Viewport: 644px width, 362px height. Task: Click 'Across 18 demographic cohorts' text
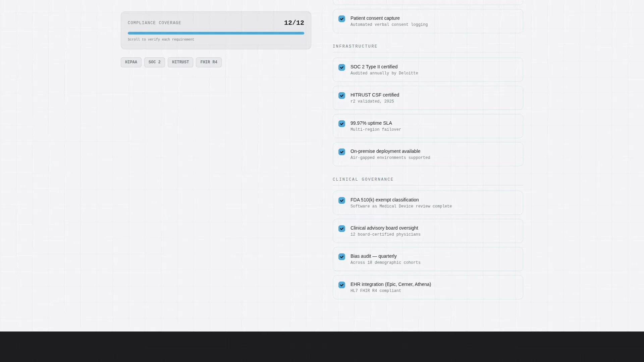coord(385,263)
